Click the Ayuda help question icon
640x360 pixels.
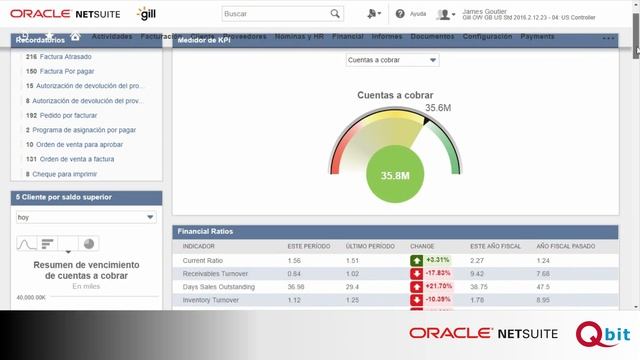pos(400,14)
